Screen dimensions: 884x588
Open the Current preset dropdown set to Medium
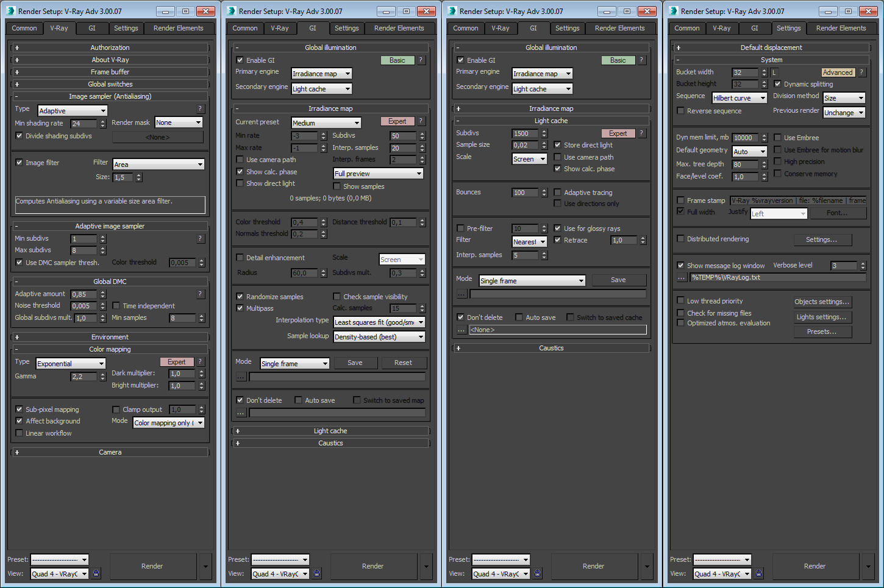click(326, 122)
